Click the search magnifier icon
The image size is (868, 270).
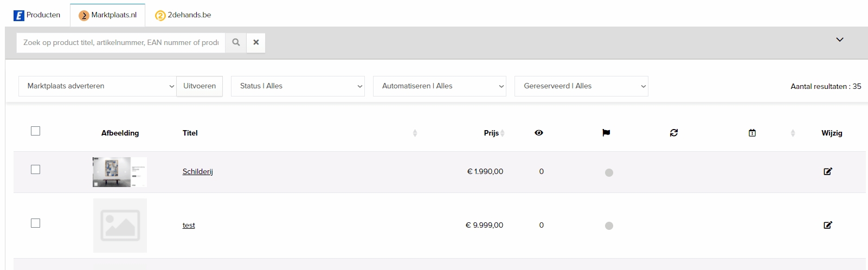pos(236,42)
